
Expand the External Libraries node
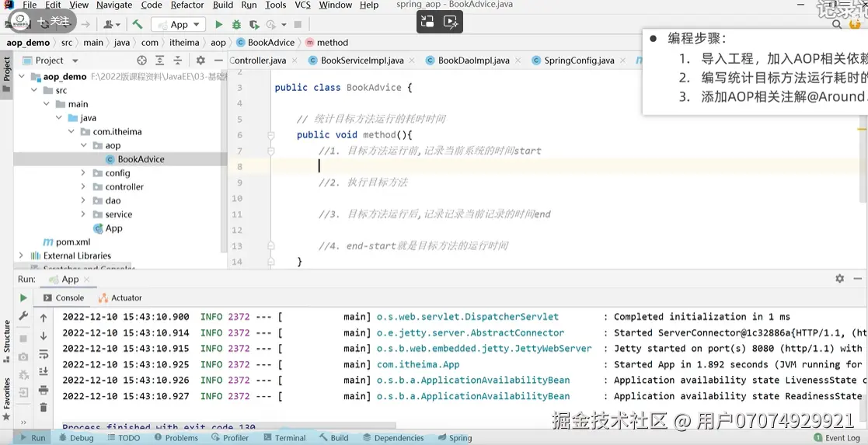pos(22,256)
